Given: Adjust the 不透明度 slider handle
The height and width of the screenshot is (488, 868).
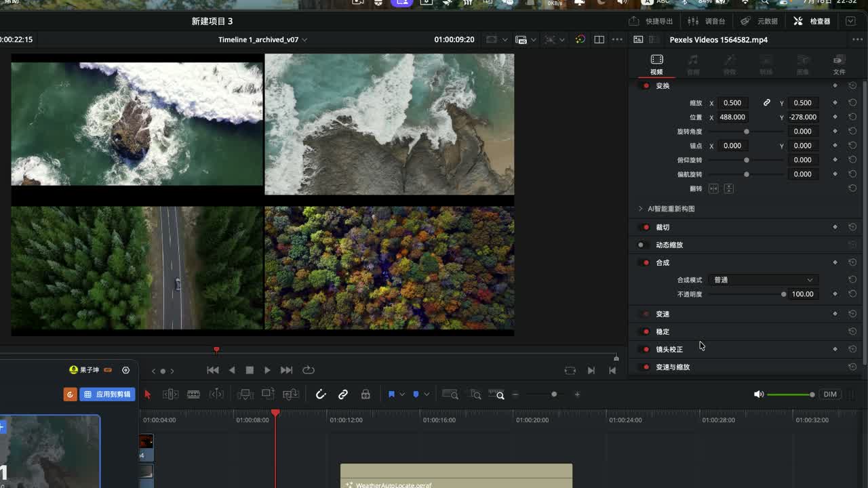Looking at the screenshot, I should point(784,294).
